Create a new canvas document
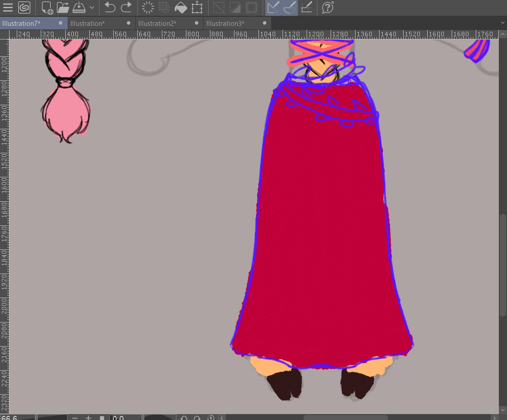 (47, 8)
